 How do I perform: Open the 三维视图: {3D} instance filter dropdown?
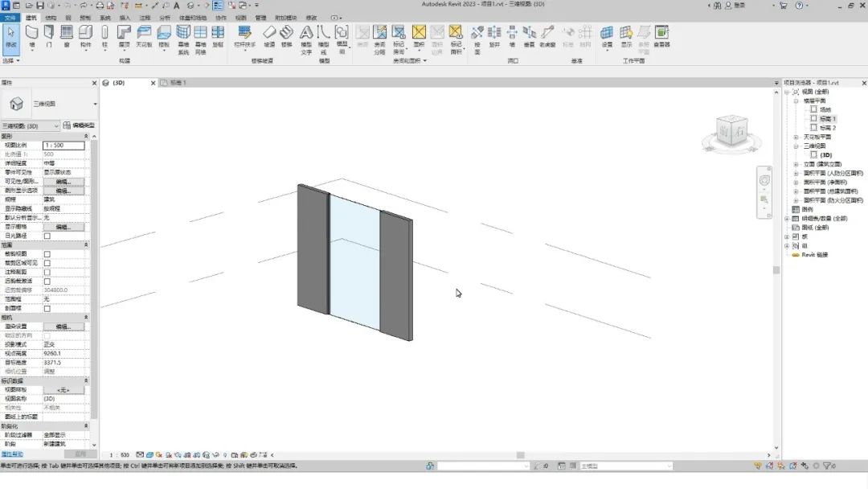click(30, 126)
